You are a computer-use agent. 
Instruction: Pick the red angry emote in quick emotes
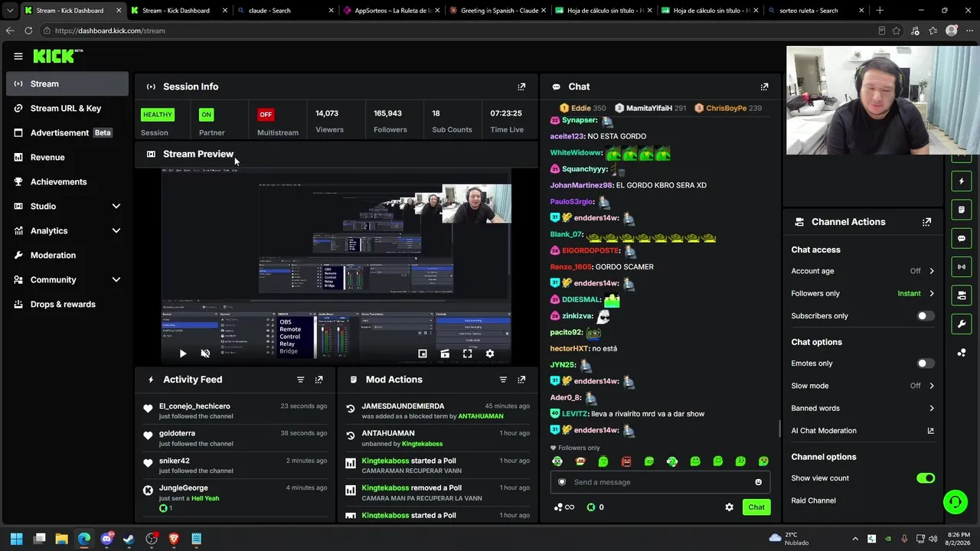[x=626, y=461]
